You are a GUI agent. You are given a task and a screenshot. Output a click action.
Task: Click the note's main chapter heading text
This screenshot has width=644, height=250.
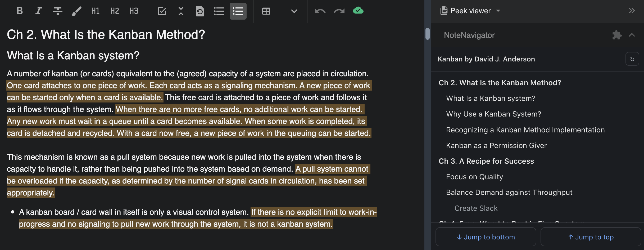click(106, 34)
